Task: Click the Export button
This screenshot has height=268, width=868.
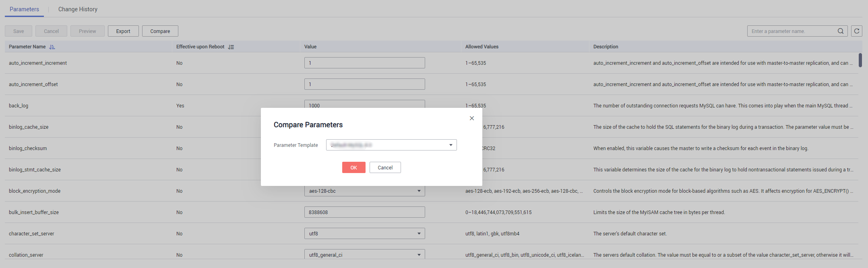Action: click(x=123, y=31)
